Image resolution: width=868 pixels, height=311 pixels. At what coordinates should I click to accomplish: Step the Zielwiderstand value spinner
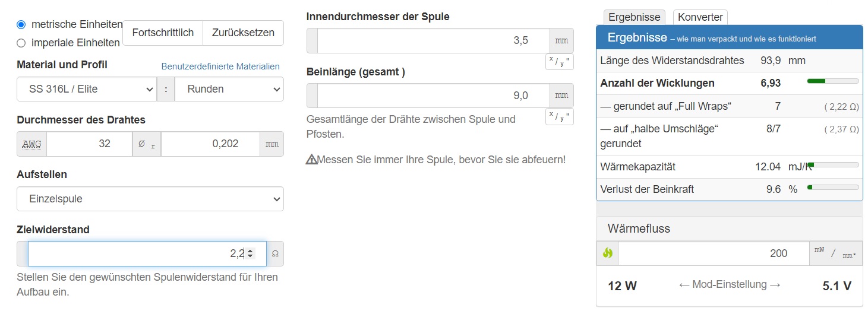(251, 253)
